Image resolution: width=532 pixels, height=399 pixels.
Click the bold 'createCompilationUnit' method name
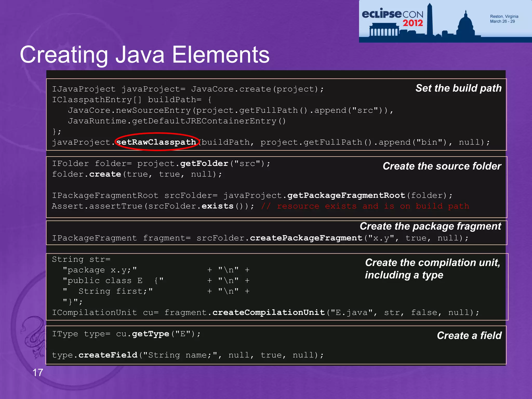(269, 312)
